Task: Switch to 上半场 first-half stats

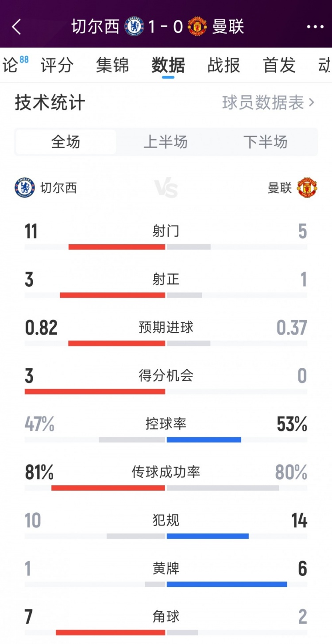Action: pos(166,142)
